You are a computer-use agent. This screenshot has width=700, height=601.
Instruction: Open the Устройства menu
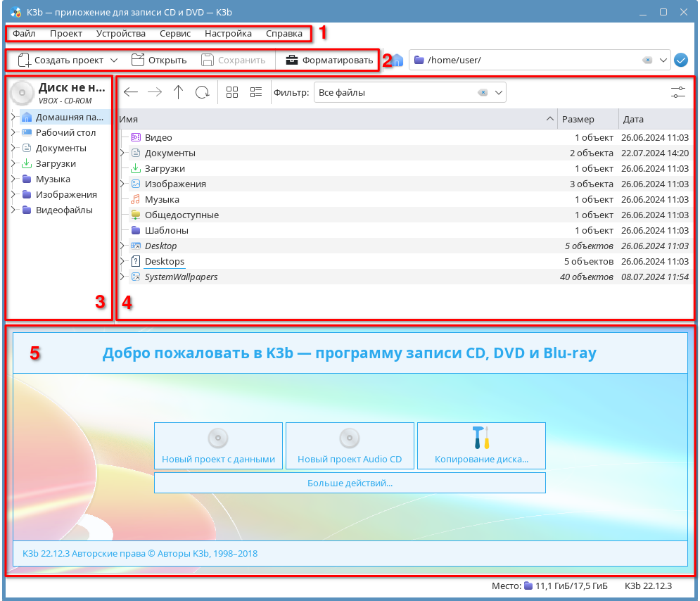point(121,33)
